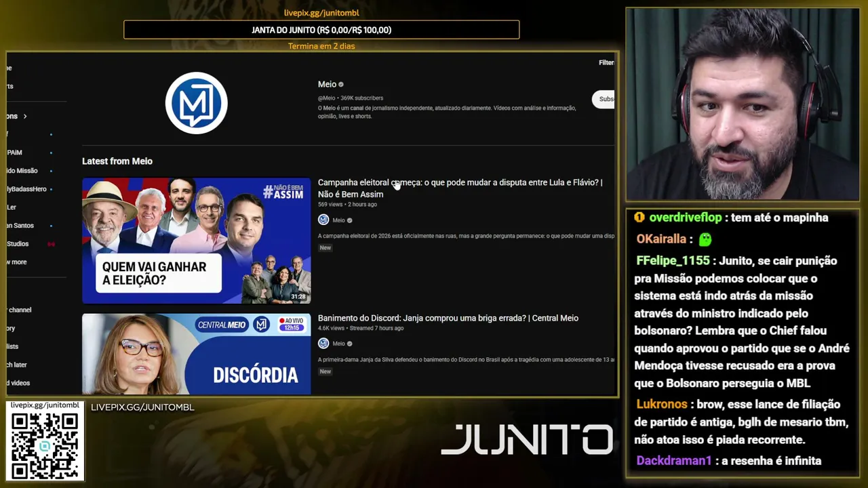Click the Janta do Junito donation goal bar
The width and height of the screenshot is (868, 488).
(321, 30)
